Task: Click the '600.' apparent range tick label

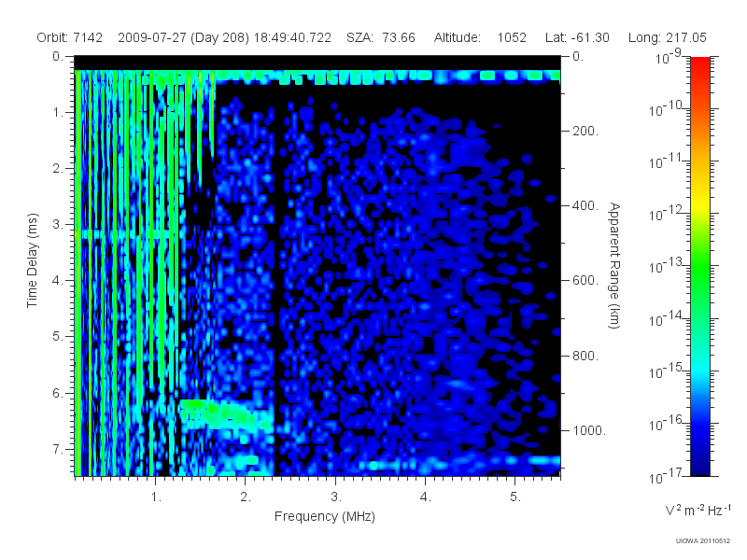Action: pyautogui.click(x=585, y=281)
